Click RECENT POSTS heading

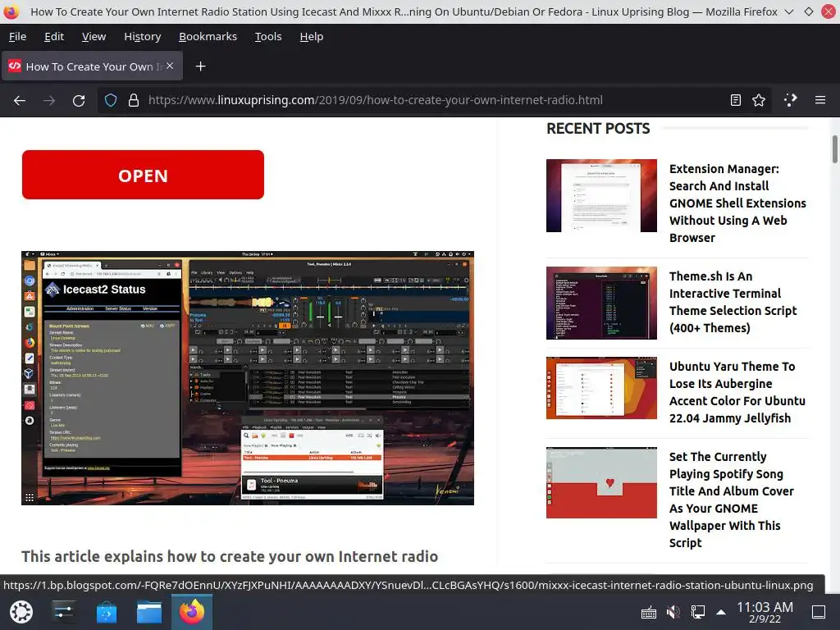[598, 129]
